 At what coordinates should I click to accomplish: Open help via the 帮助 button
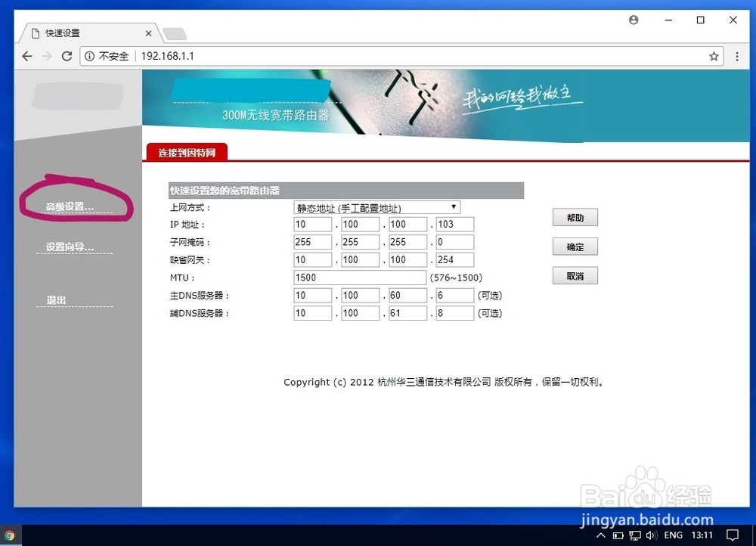(575, 217)
